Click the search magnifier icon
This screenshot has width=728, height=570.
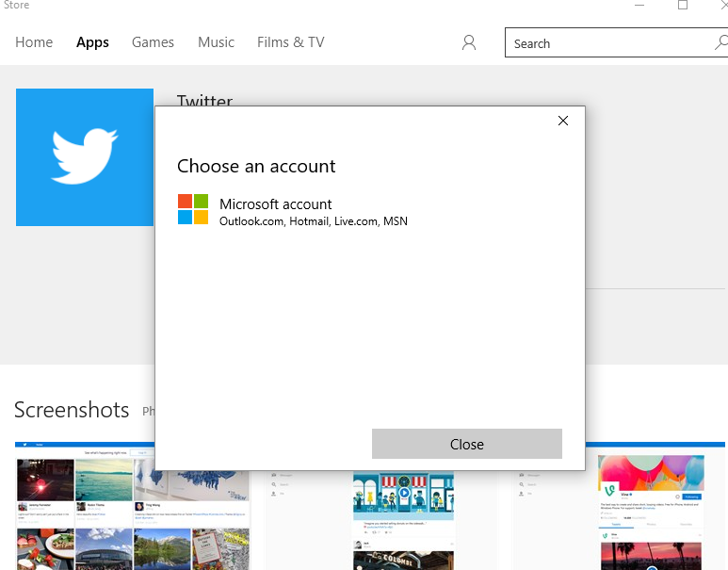click(x=720, y=42)
